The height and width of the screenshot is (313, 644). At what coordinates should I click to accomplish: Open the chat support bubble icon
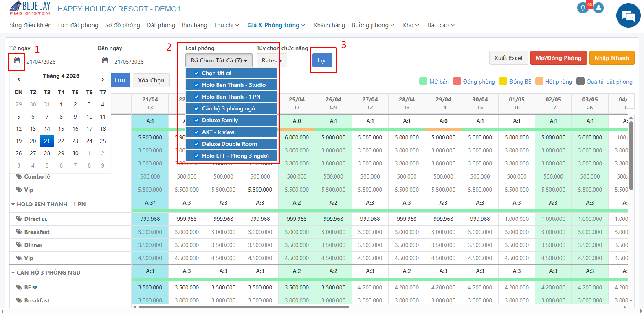point(628,15)
